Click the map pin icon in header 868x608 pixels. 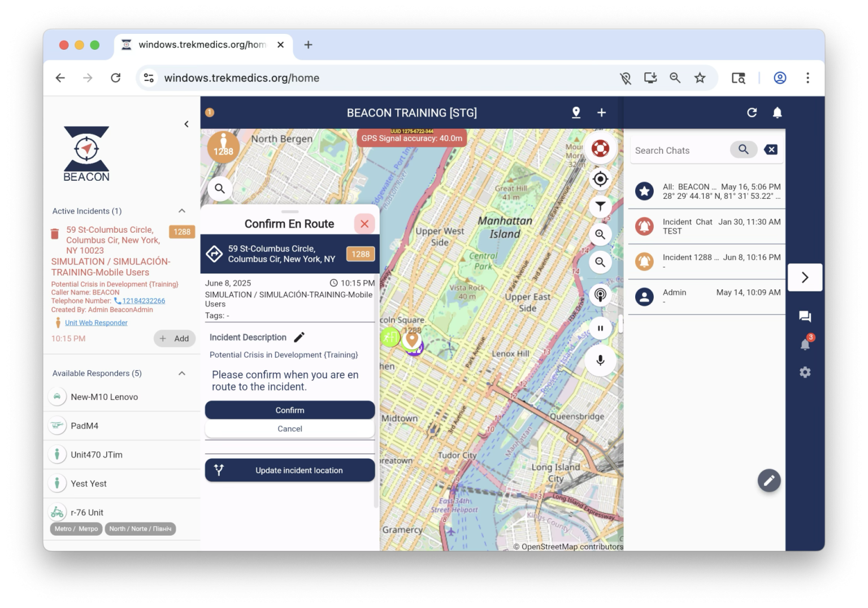(576, 112)
